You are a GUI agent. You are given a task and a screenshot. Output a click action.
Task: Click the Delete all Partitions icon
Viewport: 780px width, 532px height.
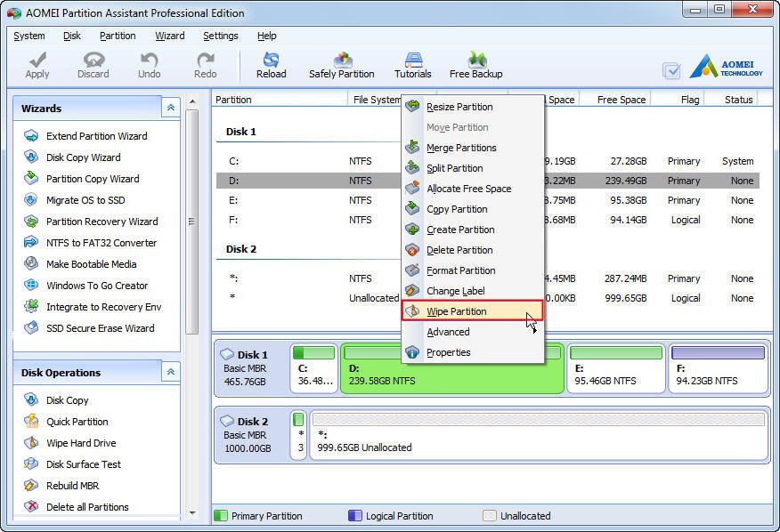[31, 506]
